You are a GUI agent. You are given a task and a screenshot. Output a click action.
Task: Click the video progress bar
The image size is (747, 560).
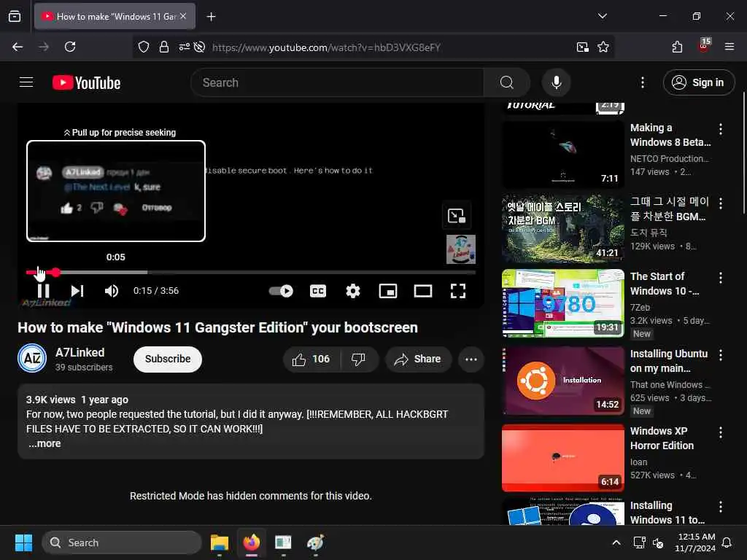(251, 273)
